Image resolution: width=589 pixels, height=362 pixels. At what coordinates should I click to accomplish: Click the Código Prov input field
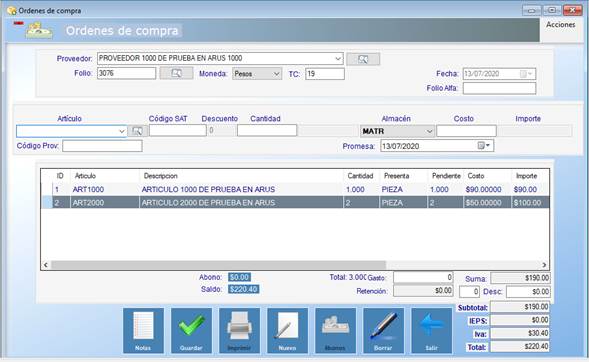coord(102,146)
